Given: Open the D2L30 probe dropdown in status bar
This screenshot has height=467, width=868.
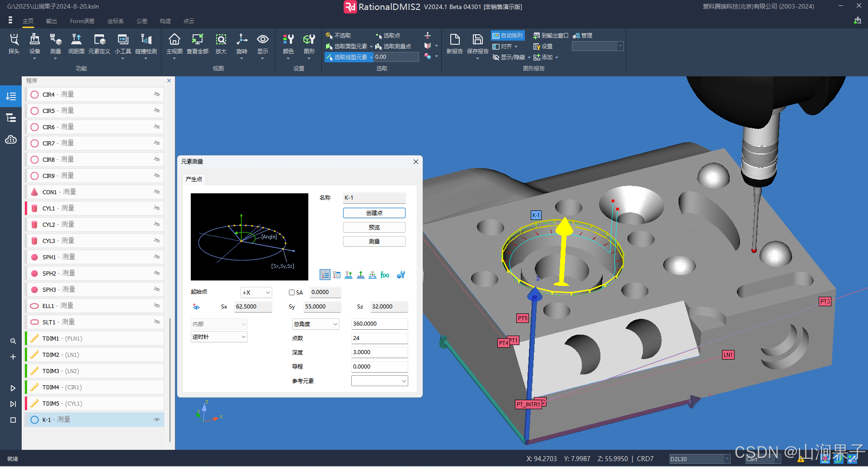Looking at the screenshot, I should click(700, 459).
